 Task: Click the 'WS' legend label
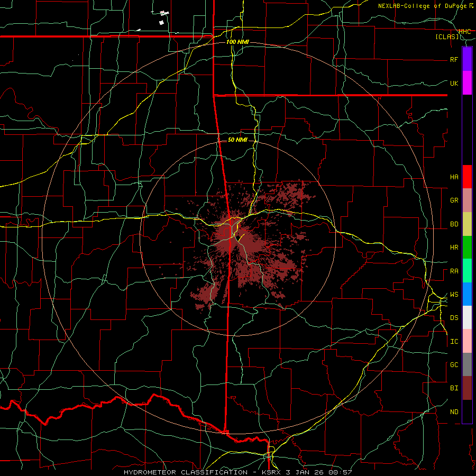tap(454, 295)
